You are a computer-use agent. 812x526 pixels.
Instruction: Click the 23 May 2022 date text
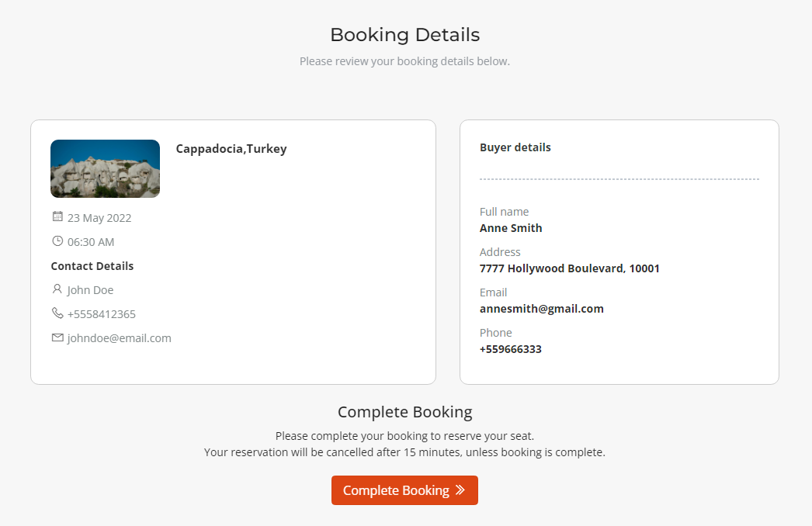(x=99, y=218)
